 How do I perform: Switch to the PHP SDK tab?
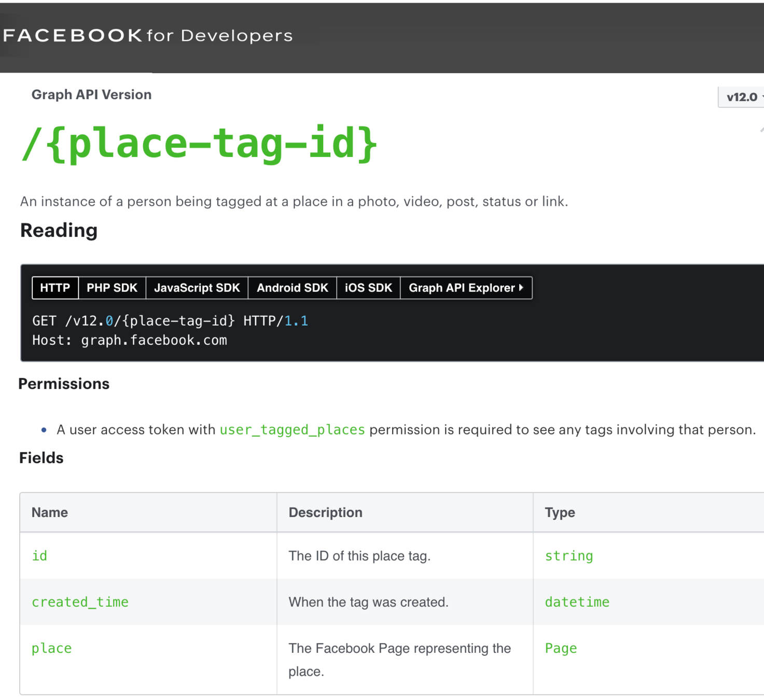[x=112, y=288]
